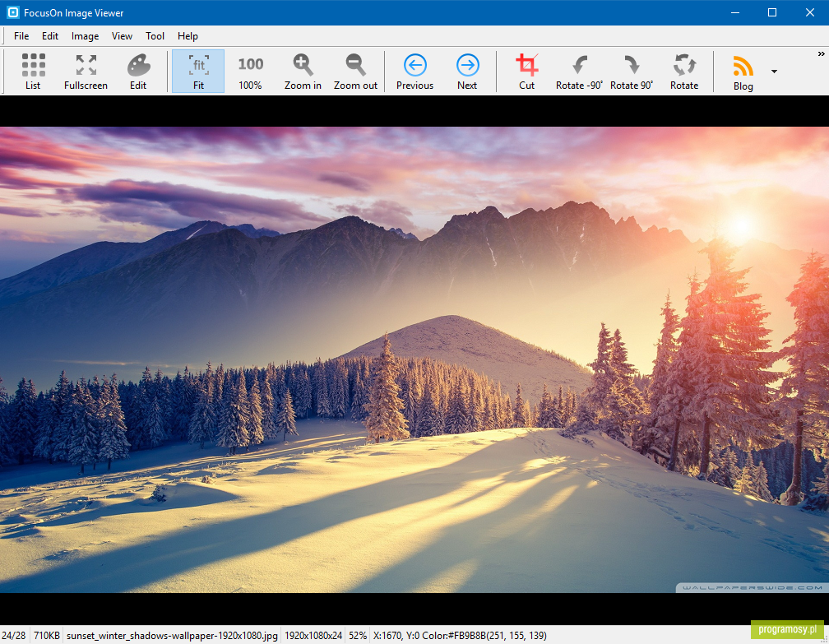Open the Blog RSS feed
This screenshot has width=829, height=644.
[x=743, y=72]
